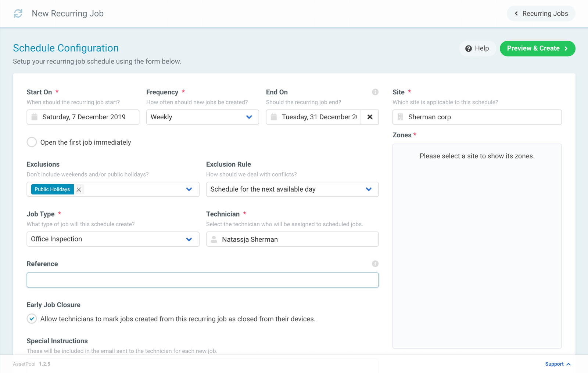Click the Start On date field

(x=83, y=117)
